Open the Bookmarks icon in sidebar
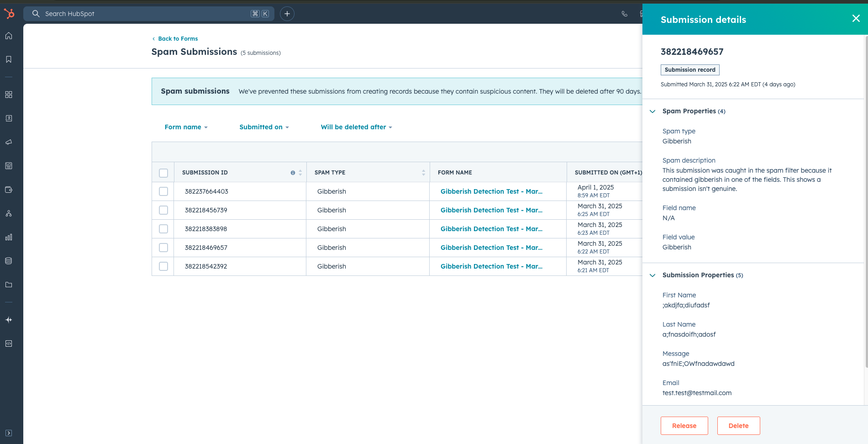This screenshot has height=444, width=868. tap(9, 59)
